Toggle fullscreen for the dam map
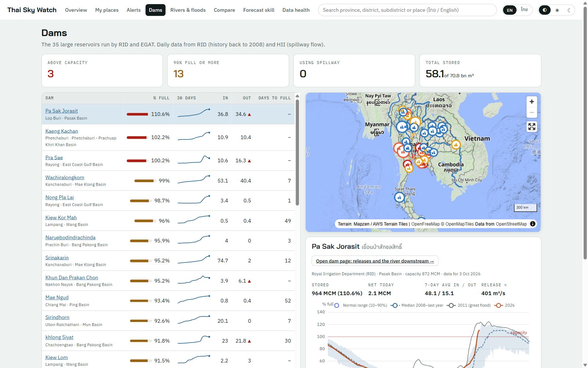Image resolution: width=588 pixels, height=368 pixels. click(531, 127)
